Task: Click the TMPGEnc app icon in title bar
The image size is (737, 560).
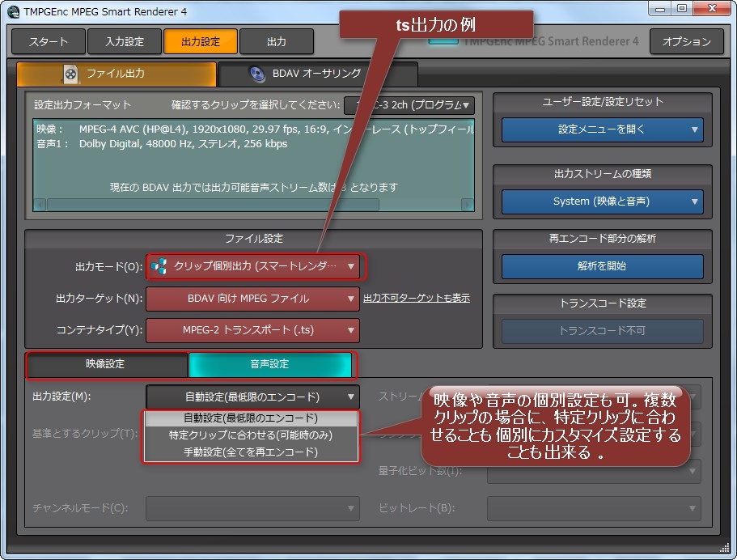Action: tap(13, 12)
